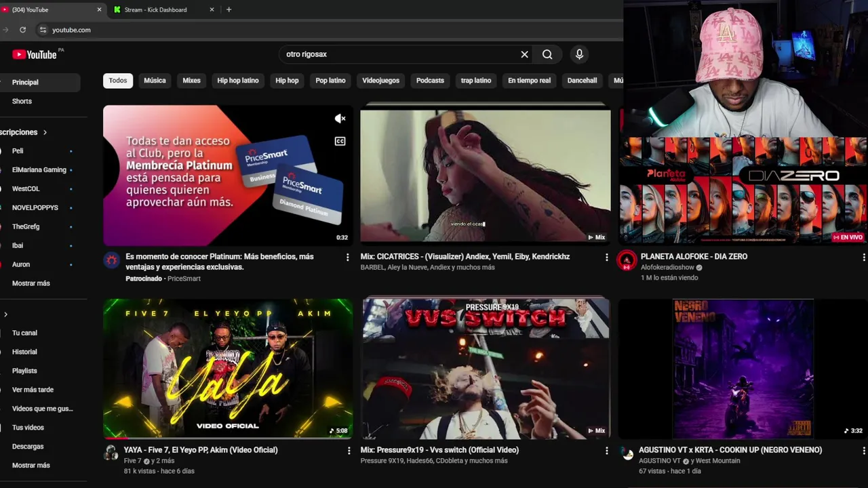Select the Mixes filter chip

coord(191,81)
